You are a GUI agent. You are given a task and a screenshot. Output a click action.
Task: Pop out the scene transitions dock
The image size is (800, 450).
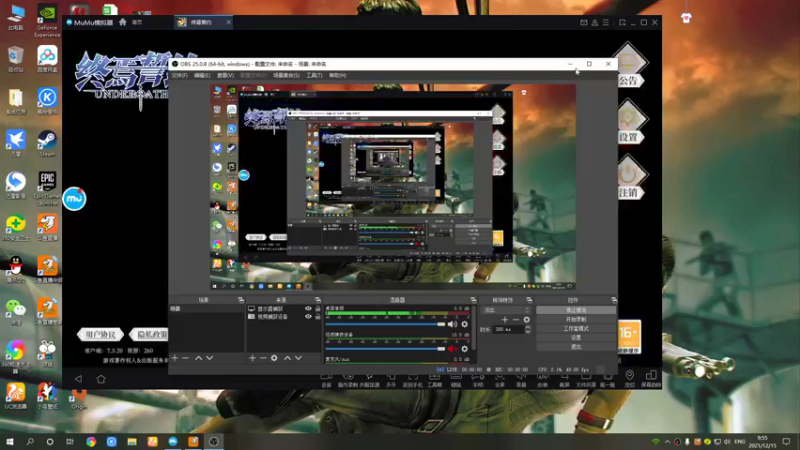[x=529, y=300]
